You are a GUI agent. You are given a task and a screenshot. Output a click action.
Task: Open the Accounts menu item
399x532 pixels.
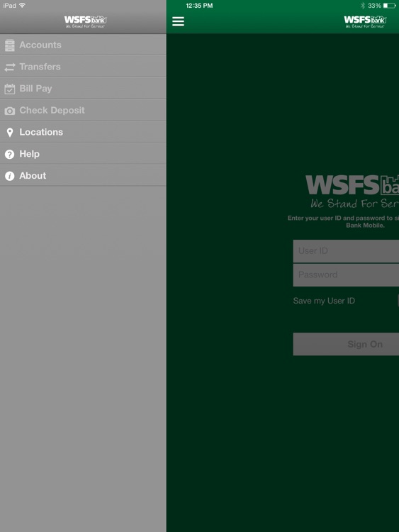pos(83,45)
